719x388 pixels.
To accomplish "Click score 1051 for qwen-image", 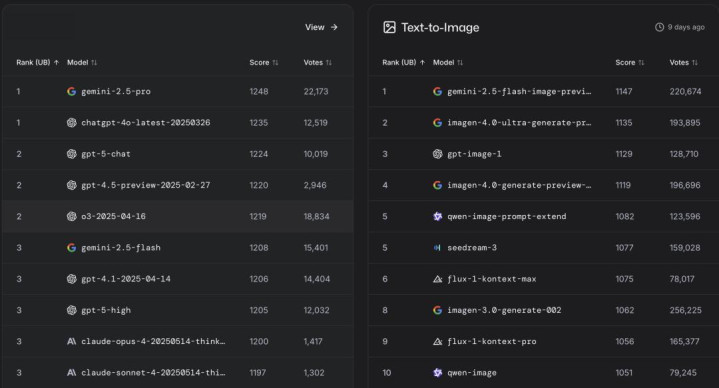I will click(624, 372).
